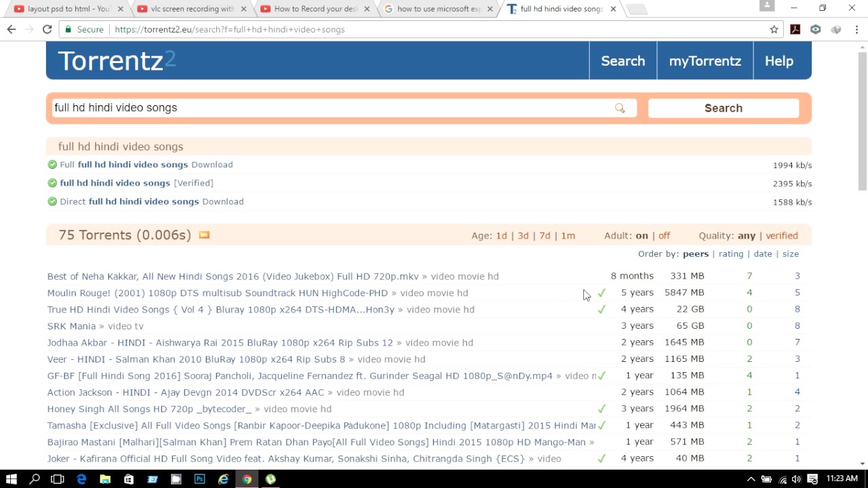Screen dimensions: 868x488
Task: Open 'Honey Singh All Songs HD 720p' torrent
Action: click(149, 409)
